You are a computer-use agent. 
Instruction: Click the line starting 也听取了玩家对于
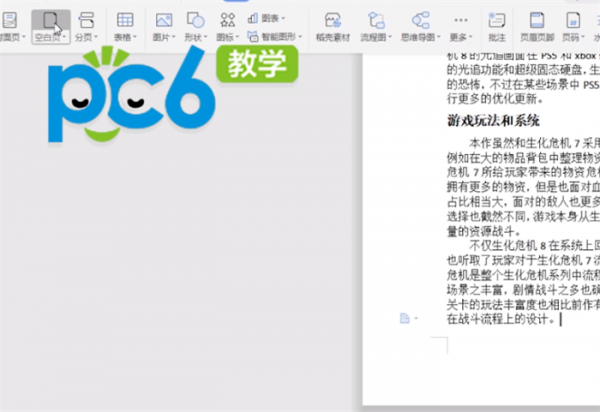[x=523, y=261]
